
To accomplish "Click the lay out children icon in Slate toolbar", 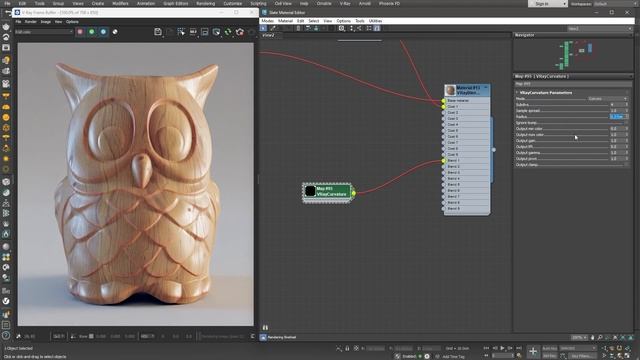I will [x=359, y=28].
